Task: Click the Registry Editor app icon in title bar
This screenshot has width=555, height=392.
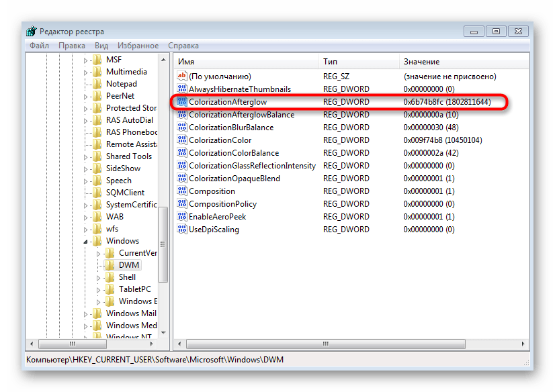Action: tap(31, 31)
